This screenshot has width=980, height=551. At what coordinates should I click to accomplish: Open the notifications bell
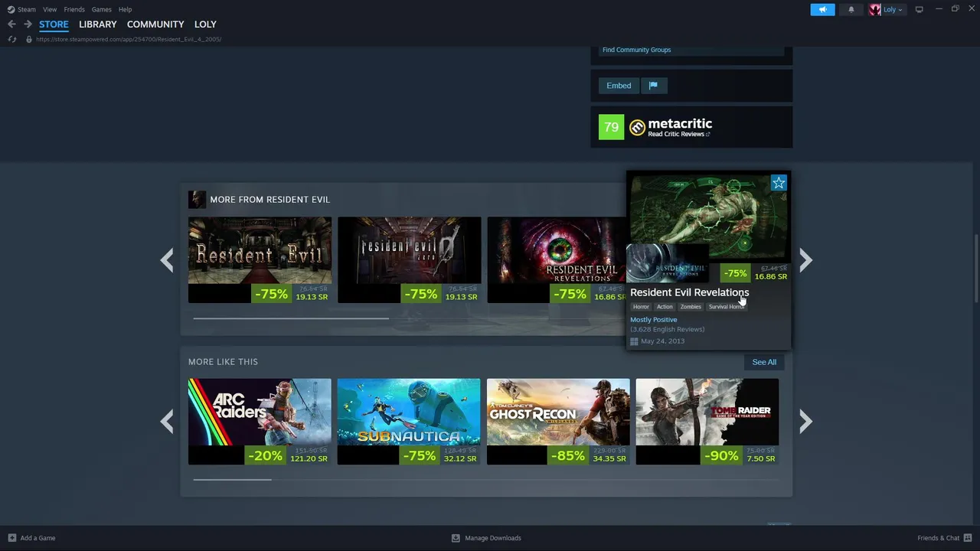(x=851, y=9)
